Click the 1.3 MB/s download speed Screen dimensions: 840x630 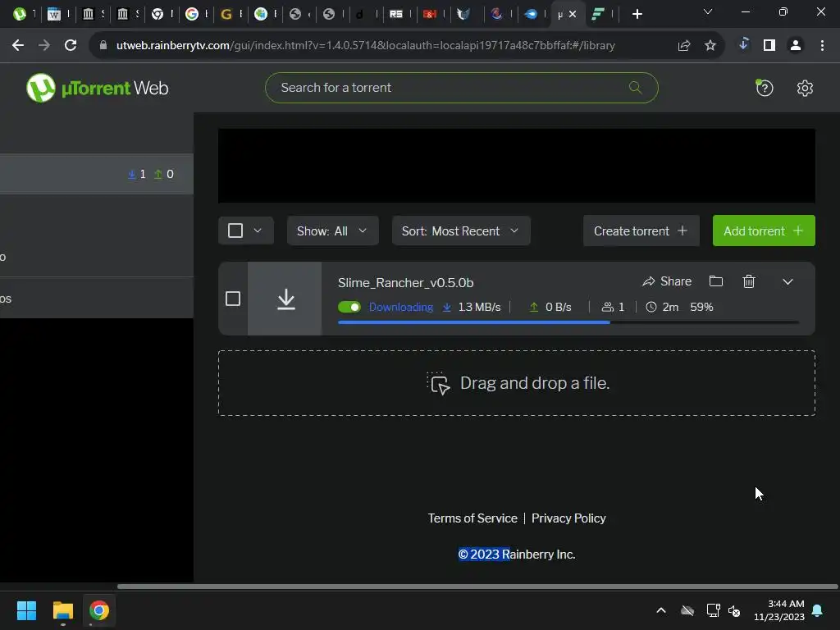(479, 307)
